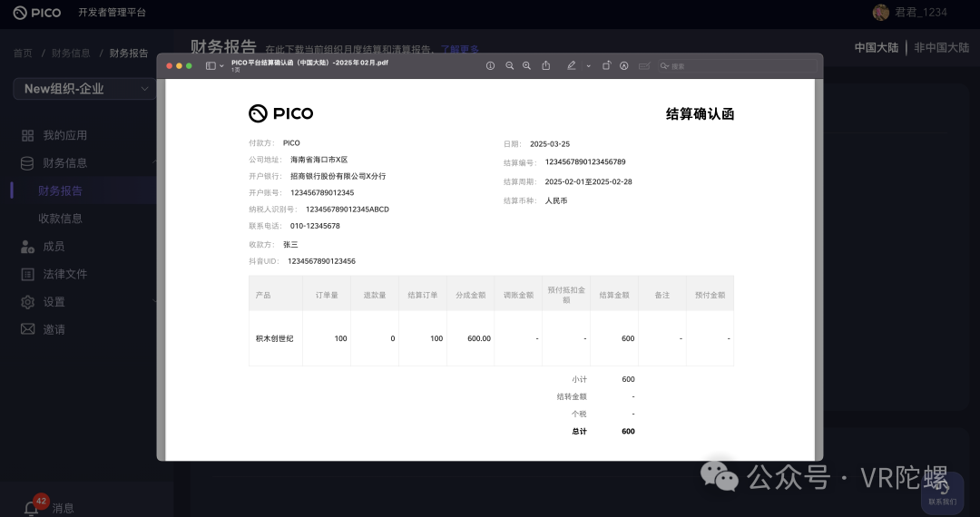The image size is (980, 517).
Task: Click the payee name 张三
Action: (x=290, y=245)
